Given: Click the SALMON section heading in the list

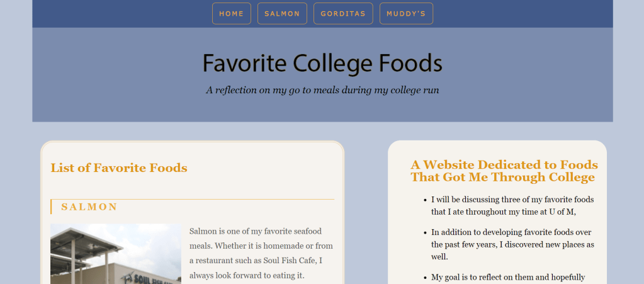Looking at the screenshot, I should click(x=89, y=207).
